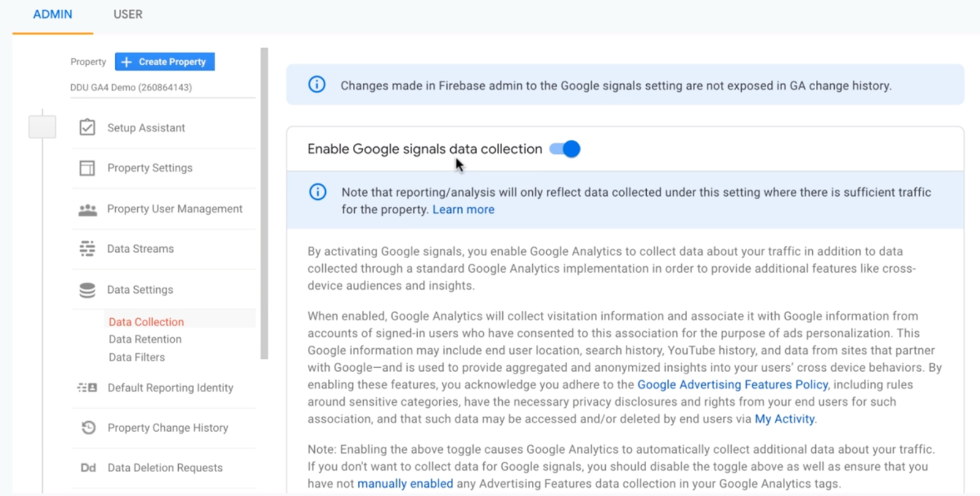Click the sidebar vertical scrollbar
This screenshot has width=980, height=496.
click(265, 204)
